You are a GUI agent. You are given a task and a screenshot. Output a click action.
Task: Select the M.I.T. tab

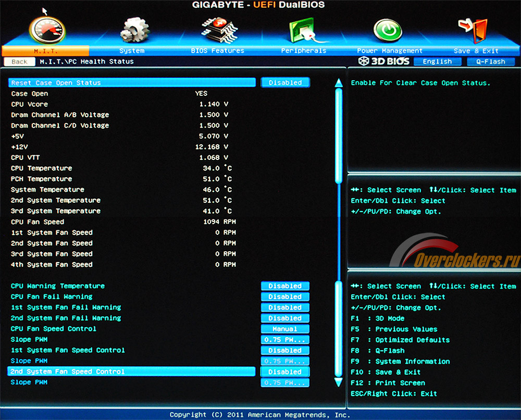[x=45, y=51]
